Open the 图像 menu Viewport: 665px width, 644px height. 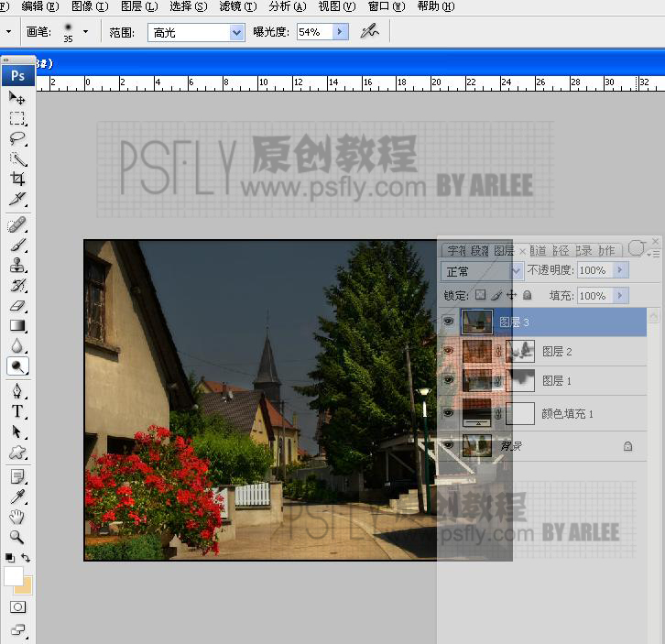point(90,6)
